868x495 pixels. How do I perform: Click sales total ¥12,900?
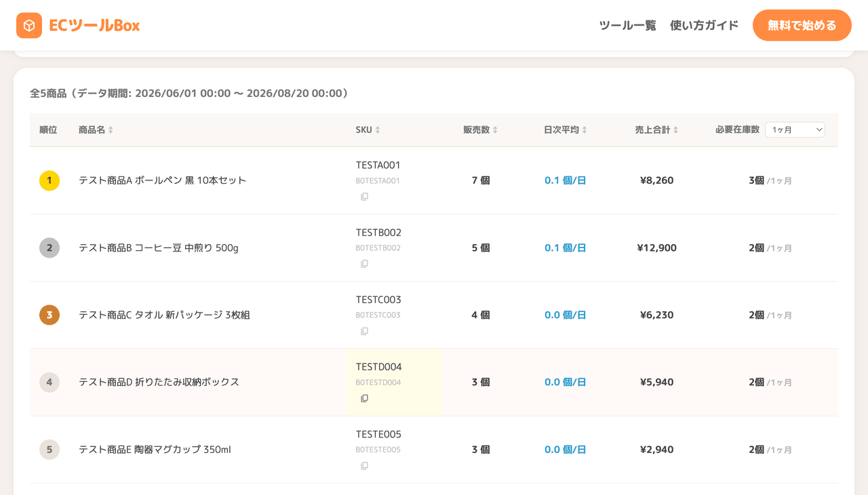click(x=656, y=248)
